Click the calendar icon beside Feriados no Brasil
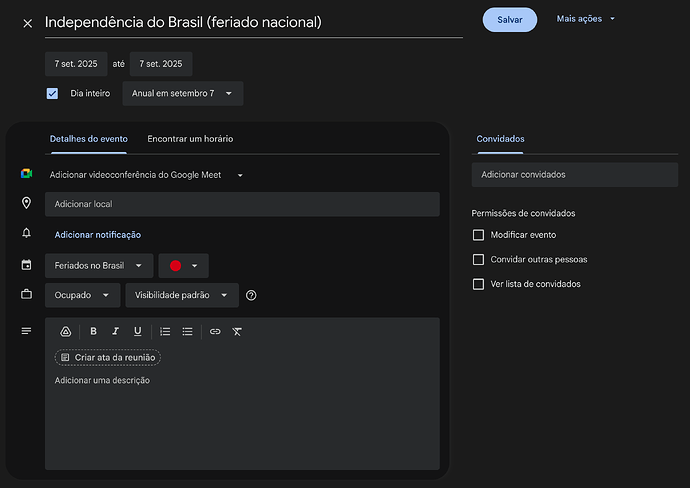Screen dimensions: 690x488 pos(26,265)
